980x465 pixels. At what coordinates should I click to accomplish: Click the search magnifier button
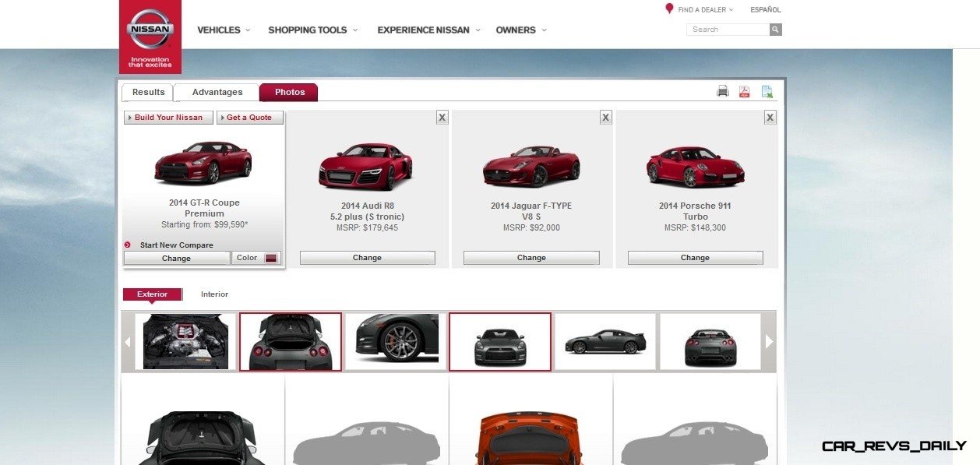[x=776, y=30]
